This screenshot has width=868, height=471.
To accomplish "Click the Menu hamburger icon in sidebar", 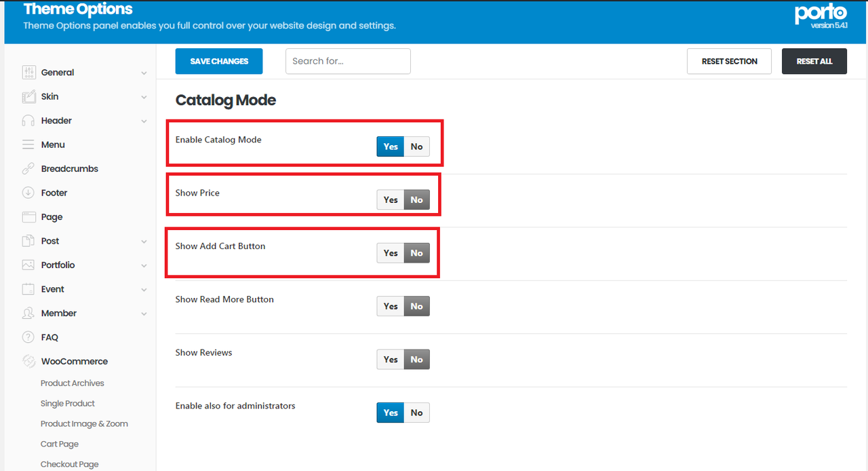I will [x=28, y=145].
